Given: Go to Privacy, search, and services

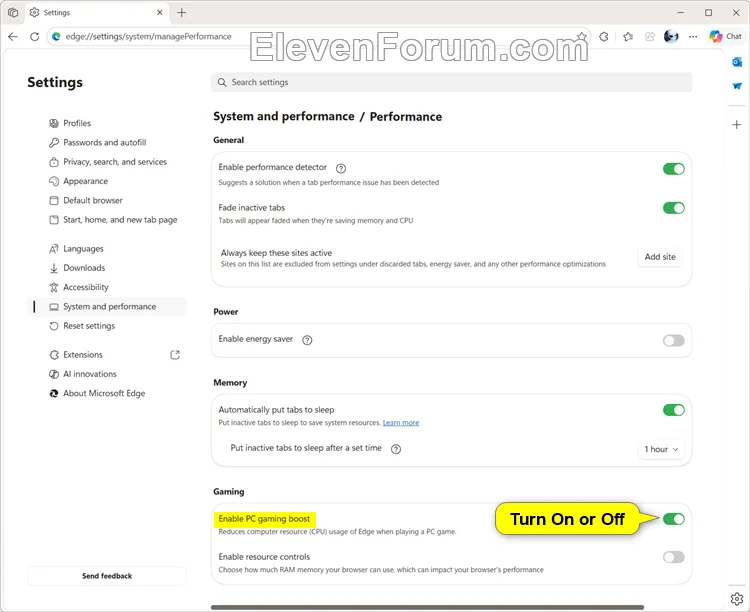Looking at the screenshot, I should 108,162.
